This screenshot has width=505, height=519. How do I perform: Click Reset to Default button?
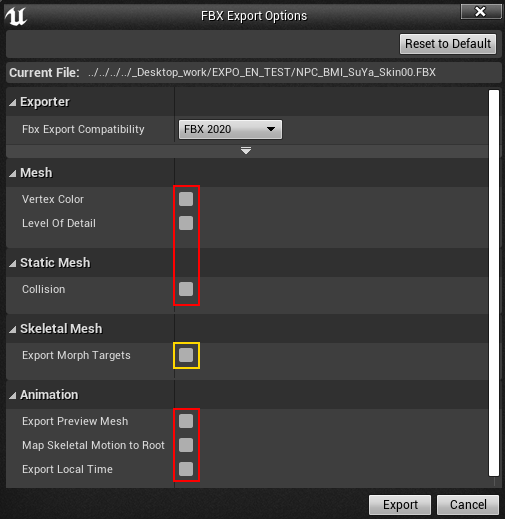point(448,44)
